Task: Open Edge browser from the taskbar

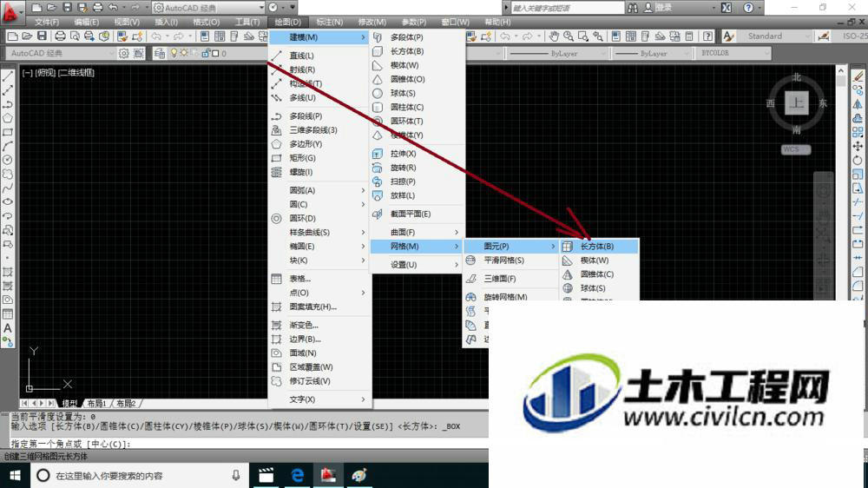Action: (x=297, y=475)
